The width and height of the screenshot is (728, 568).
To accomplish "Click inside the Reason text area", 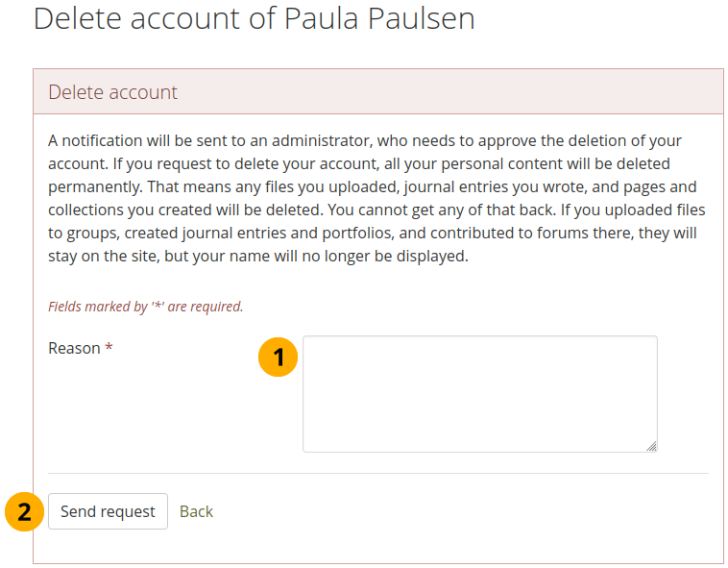I will click(x=479, y=393).
